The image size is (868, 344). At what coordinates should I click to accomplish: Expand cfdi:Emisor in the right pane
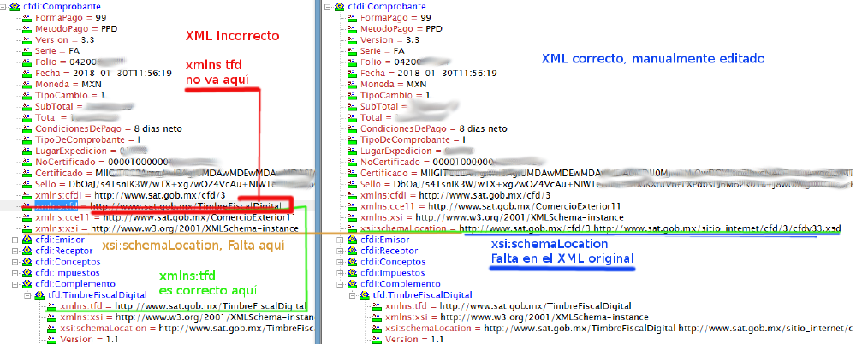340,240
